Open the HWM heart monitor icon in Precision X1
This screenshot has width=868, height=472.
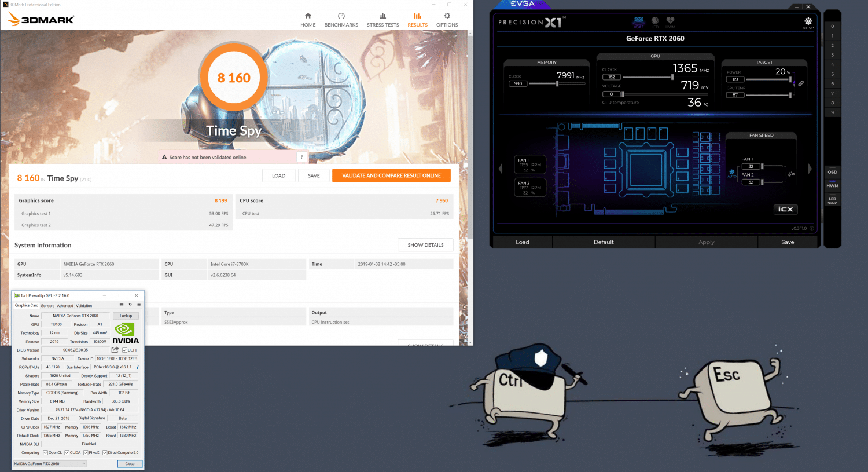click(x=670, y=23)
